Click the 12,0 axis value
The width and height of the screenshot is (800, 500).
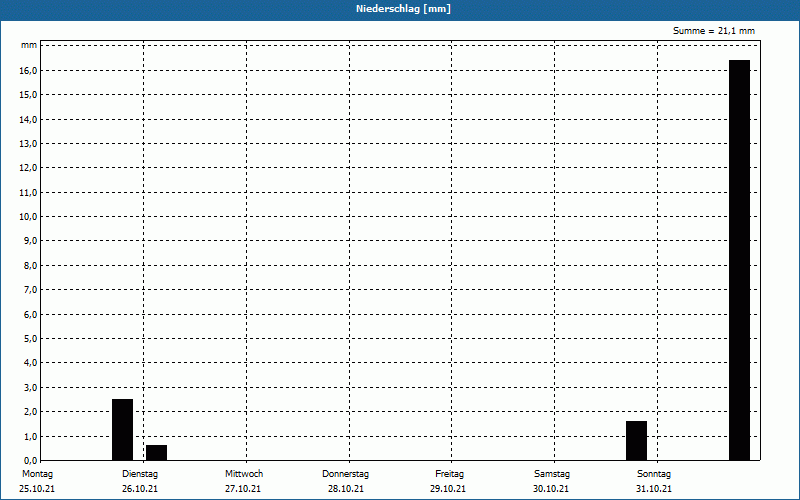click(x=28, y=168)
